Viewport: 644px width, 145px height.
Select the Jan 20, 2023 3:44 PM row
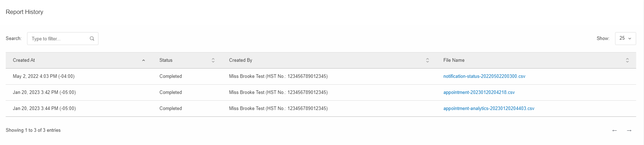tap(321, 109)
